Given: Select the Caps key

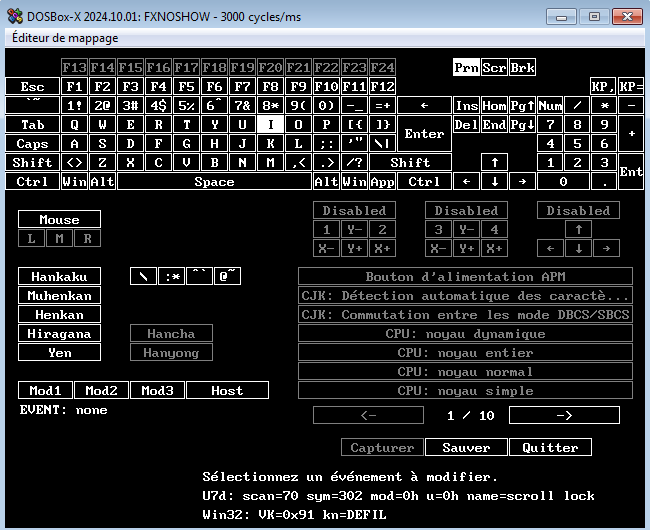Looking at the screenshot, I should pyautogui.click(x=32, y=143).
